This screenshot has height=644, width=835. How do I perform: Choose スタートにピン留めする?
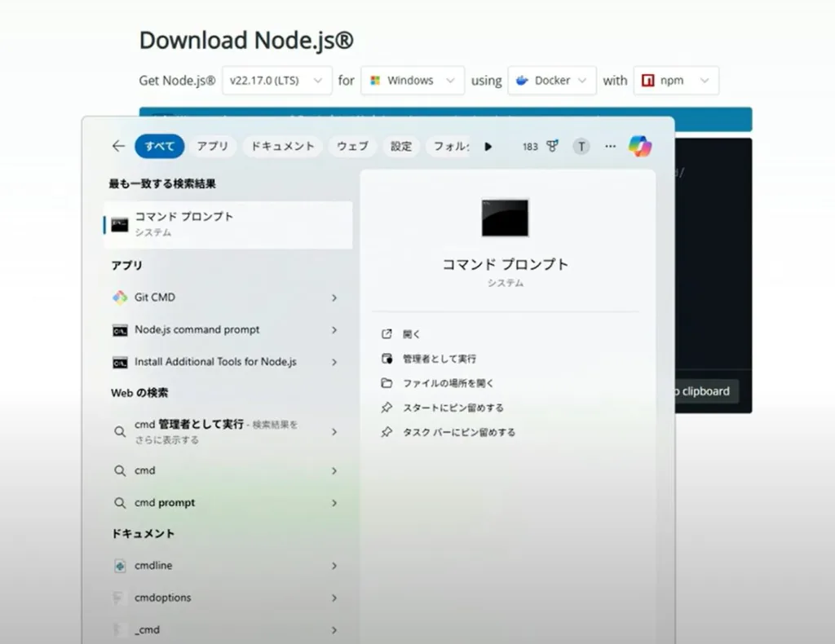[x=453, y=408]
